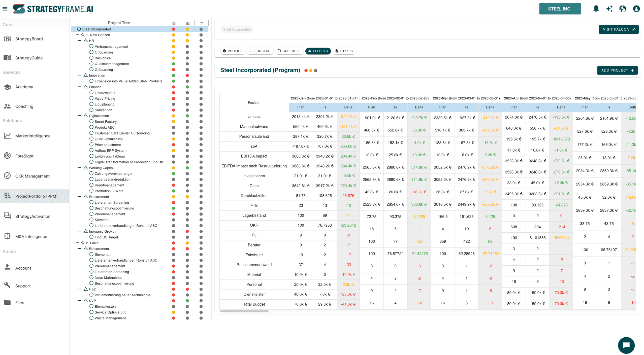Click the orange status dot in the program title

click(311, 70)
